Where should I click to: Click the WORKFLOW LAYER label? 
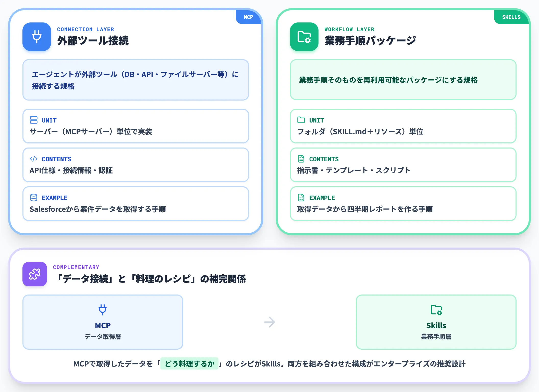(x=349, y=29)
